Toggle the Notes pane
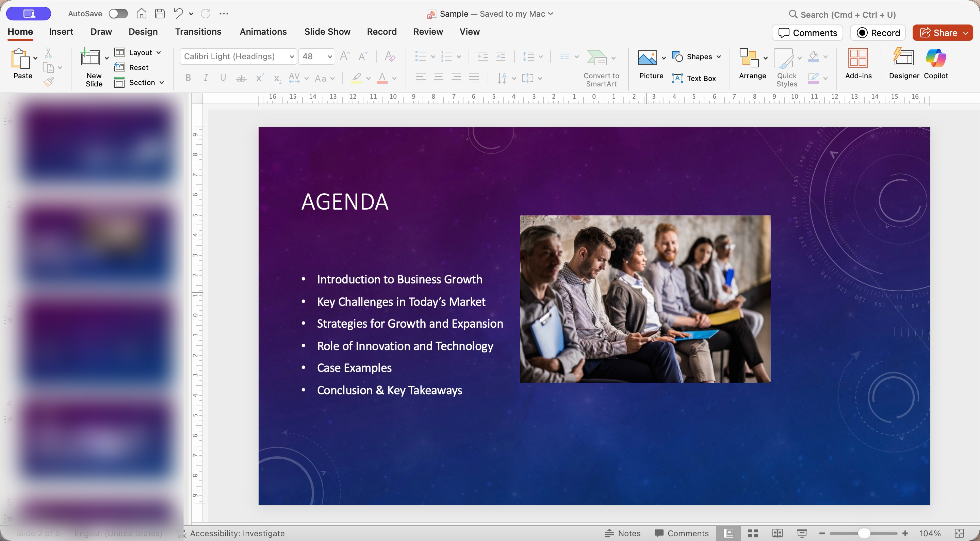 tap(623, 533)
